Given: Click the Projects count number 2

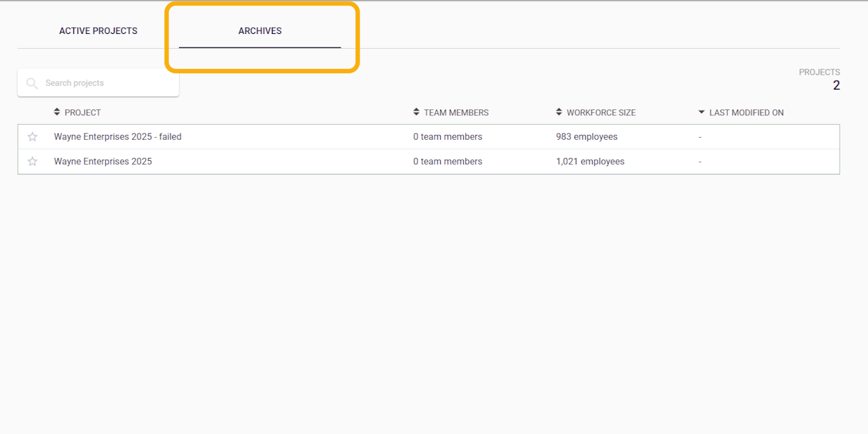Looking at the screenshot, I should coord(836,85).
